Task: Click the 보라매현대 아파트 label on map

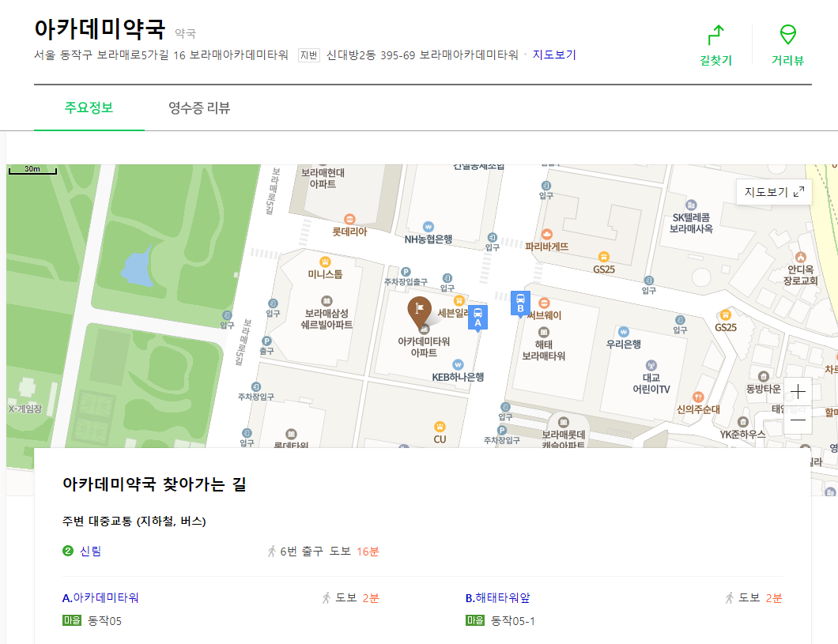Action: (x=323, y=179)
